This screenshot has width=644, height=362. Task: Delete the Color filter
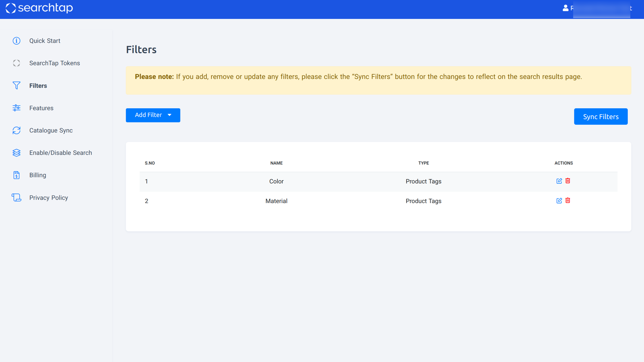(x=568, y=181)
